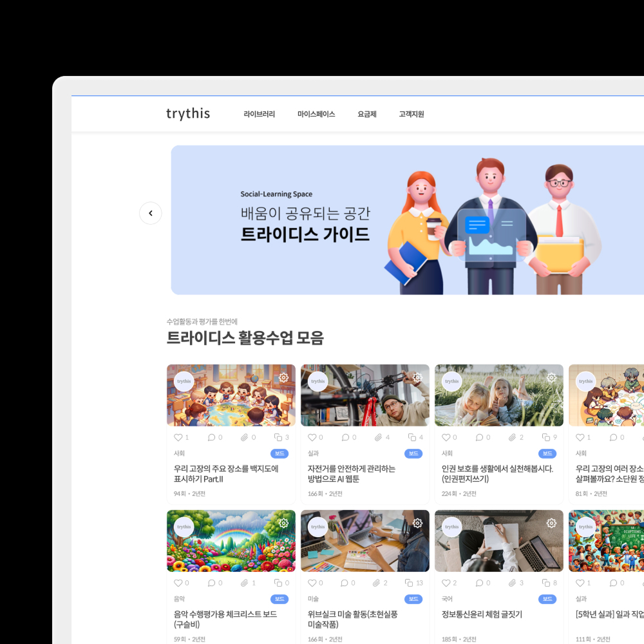
Task: Open comments on 인권 보호 card
Action: coord(479,437)
